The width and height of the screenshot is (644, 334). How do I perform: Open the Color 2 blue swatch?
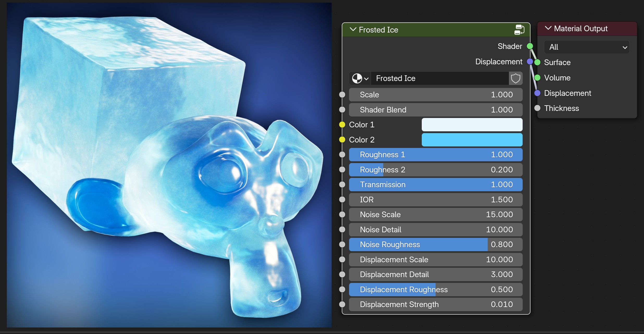(472, 140)
